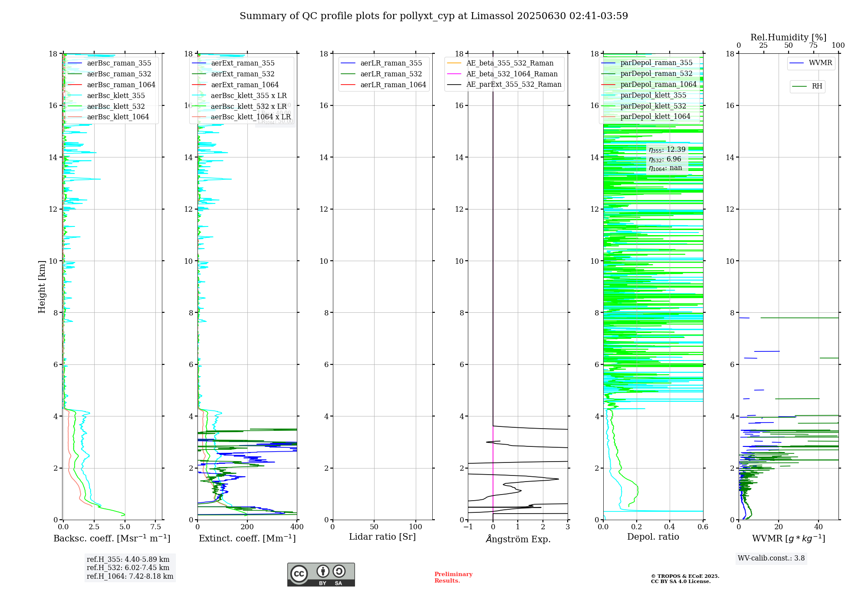Select aerExt_raman_532 legend entry

[233, 74]
